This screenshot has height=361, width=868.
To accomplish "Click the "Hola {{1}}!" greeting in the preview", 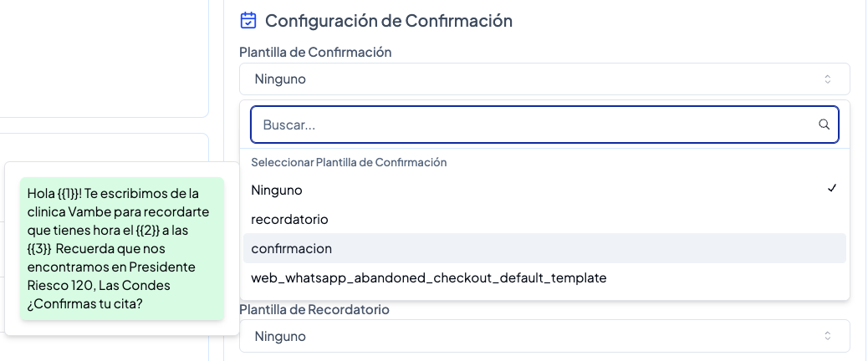I will coord(55,194).
